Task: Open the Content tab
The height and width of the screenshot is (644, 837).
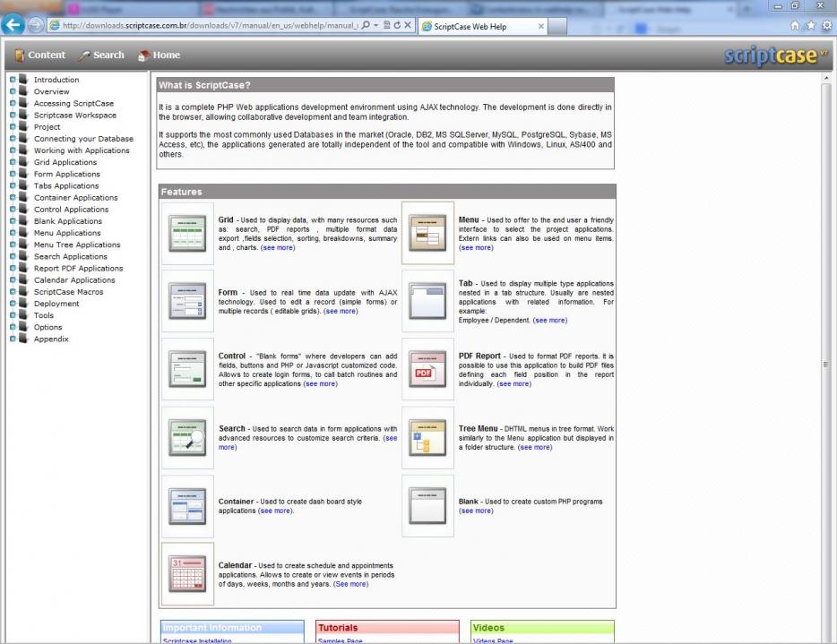Action: pos(40,55)
